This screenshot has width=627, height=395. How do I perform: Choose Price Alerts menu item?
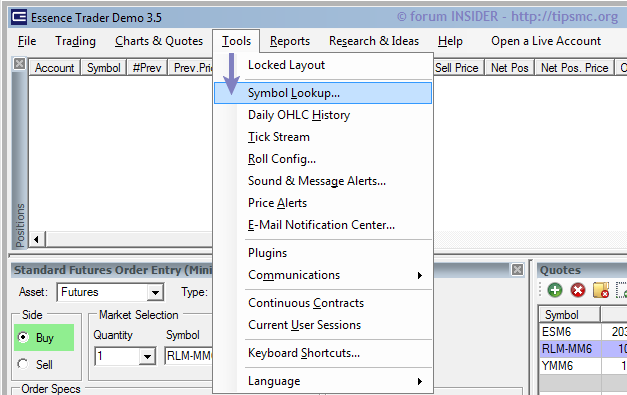tap(323, 203)
